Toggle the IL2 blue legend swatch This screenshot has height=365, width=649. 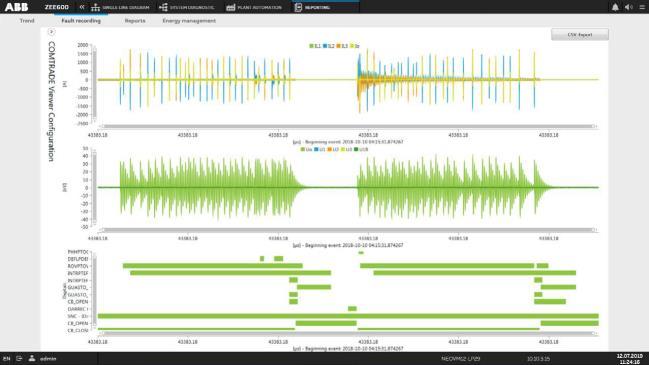[325, 46]
